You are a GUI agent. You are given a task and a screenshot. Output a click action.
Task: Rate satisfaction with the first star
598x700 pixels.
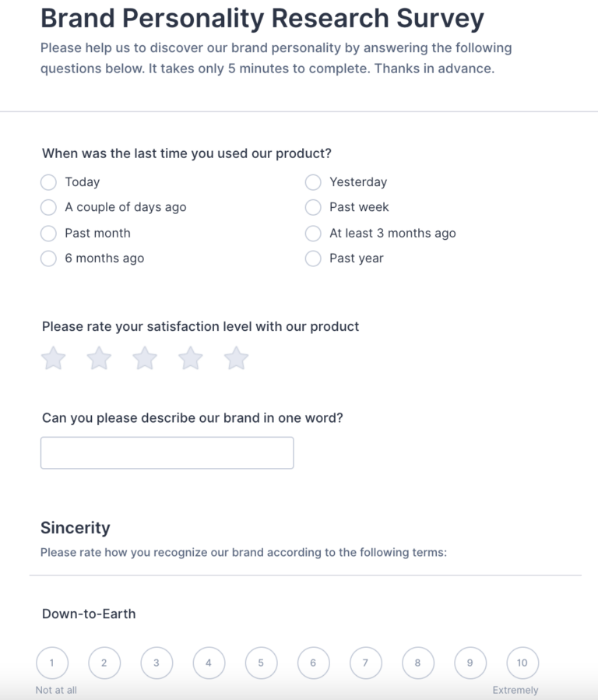pos(53,359)
